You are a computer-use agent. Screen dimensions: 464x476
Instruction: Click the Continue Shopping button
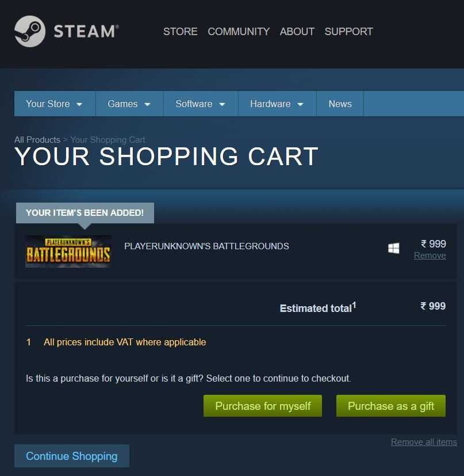pyautogui.click(x=72, y=456)
